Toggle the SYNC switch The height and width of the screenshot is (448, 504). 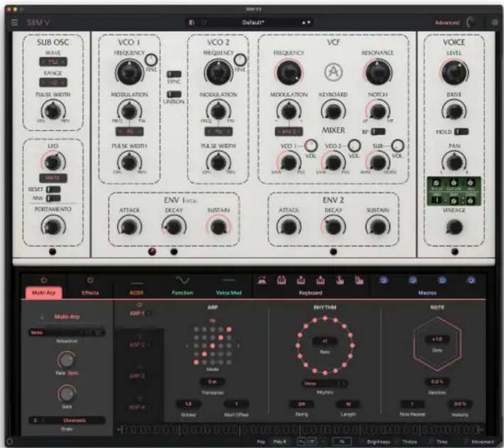pos(173,74)
